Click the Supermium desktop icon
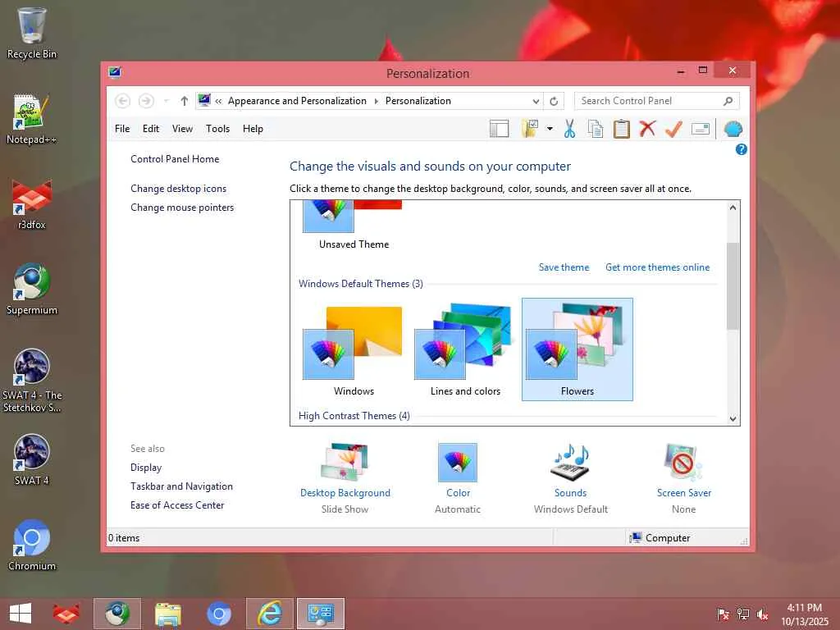The width and height of the screenshot is (840, 630). [32, 290]
